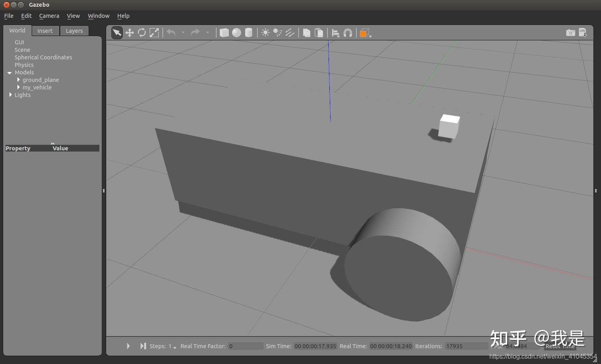The height and width of the screenshot is (364, 601).
Task: Expand the my_vehicle model tree
Action: (19, 87)
